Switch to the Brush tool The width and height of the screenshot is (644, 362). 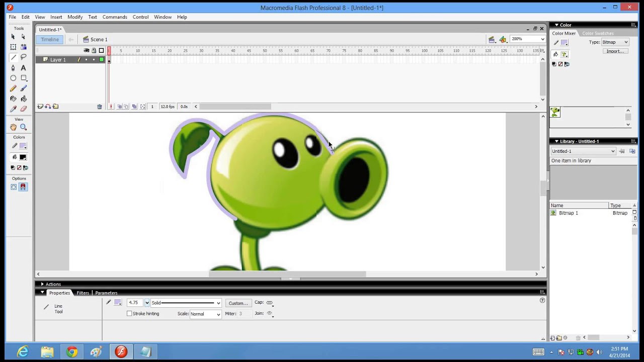(x=23, y=88)
